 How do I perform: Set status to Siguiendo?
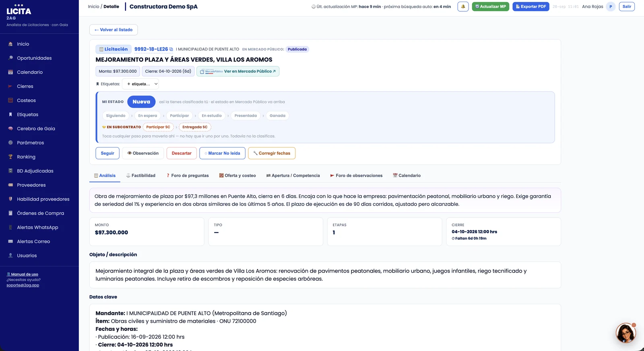116,116
